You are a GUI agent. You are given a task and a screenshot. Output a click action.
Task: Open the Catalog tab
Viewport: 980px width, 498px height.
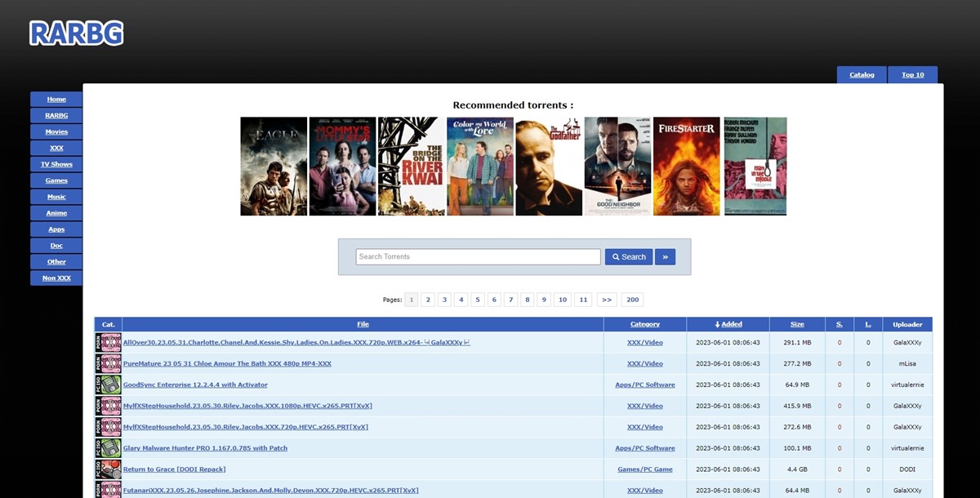point(862,75)
